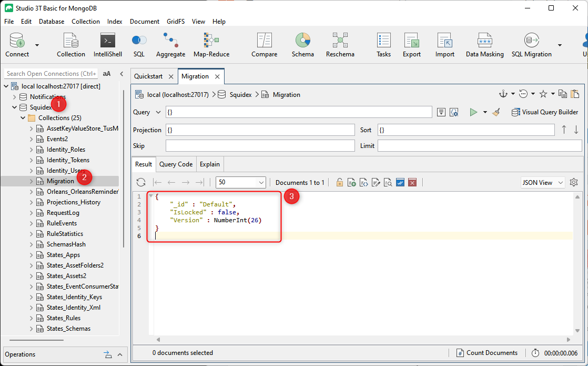Click the result view settings gear
This screenshot has width=588, height=366.
[574, 182]
